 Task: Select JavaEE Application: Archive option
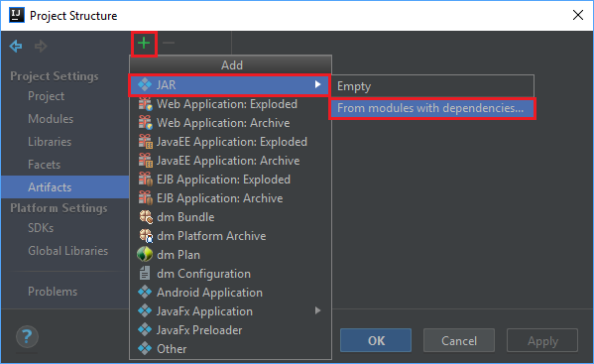pyautogui.click(x=230, y=161)
